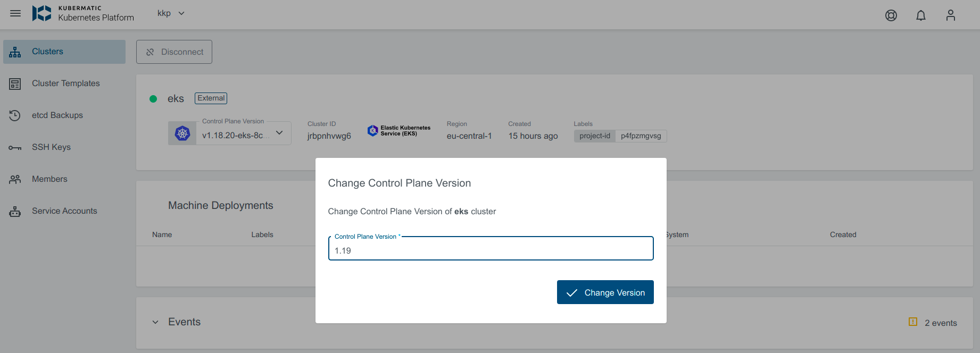Viewport: 980px width, 353px height.
Task: Go to Clusters in the sidebar
Action: pyautogui.click(x=64, y=52)
